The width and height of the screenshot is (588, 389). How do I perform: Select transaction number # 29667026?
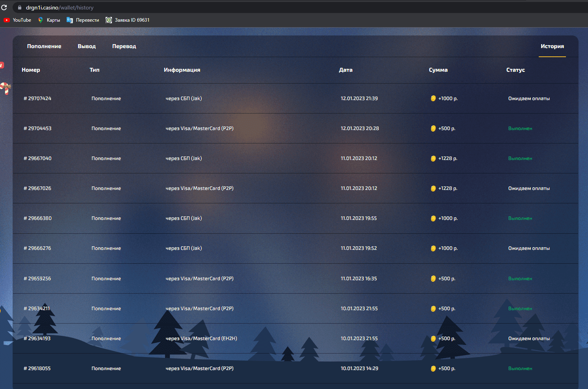[37, 188]
